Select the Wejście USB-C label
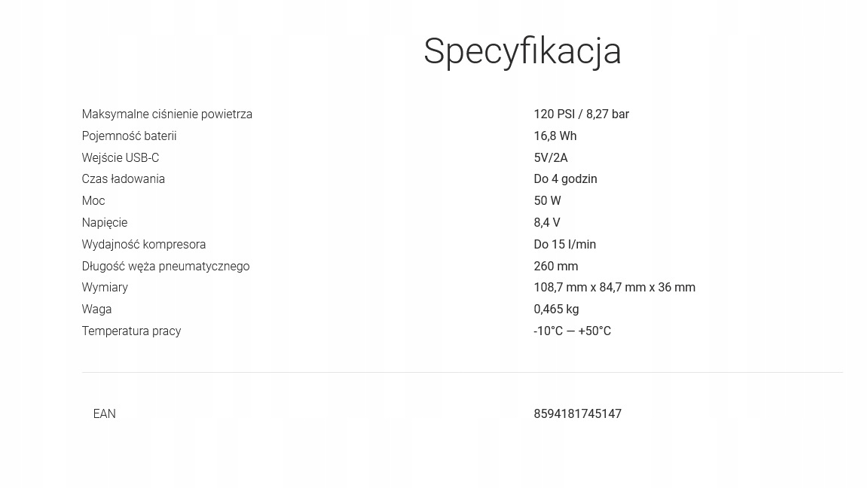Image resolution: width=868 pixels, height=488 pixels. [120, 158]
